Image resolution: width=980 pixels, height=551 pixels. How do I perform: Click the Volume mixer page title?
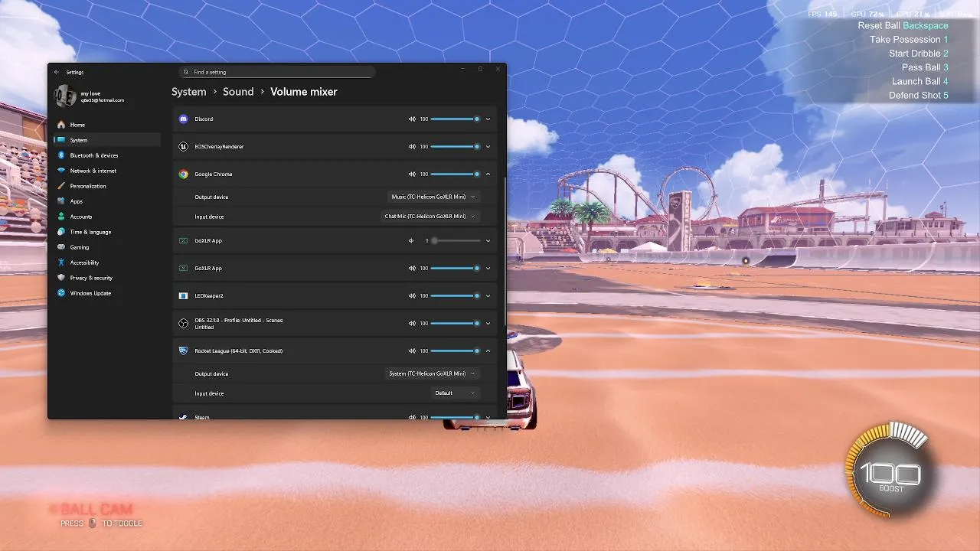coord(304,92)
